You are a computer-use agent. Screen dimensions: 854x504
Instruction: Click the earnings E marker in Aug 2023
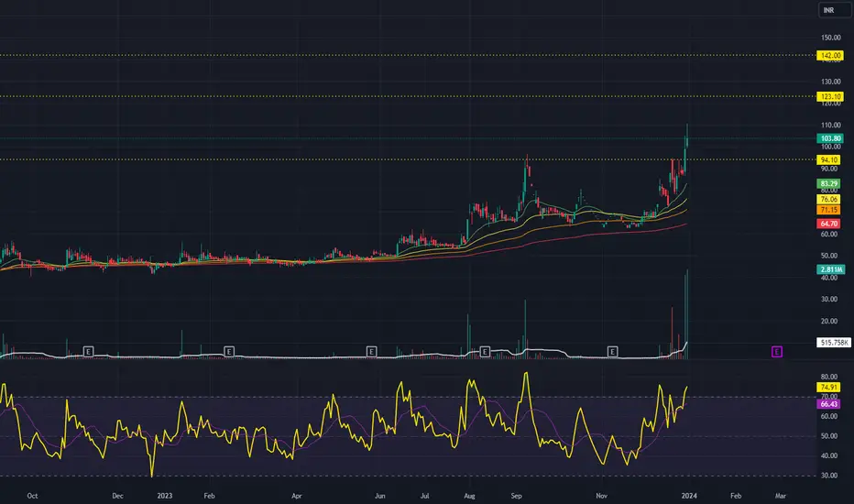click(485, 352)
